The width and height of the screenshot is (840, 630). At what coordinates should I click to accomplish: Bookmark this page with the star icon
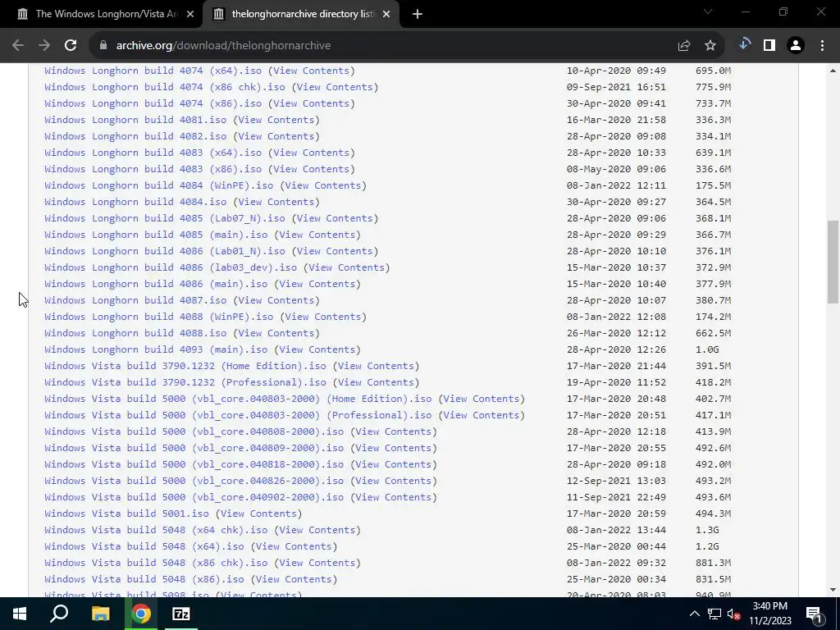tap(710, 46)
